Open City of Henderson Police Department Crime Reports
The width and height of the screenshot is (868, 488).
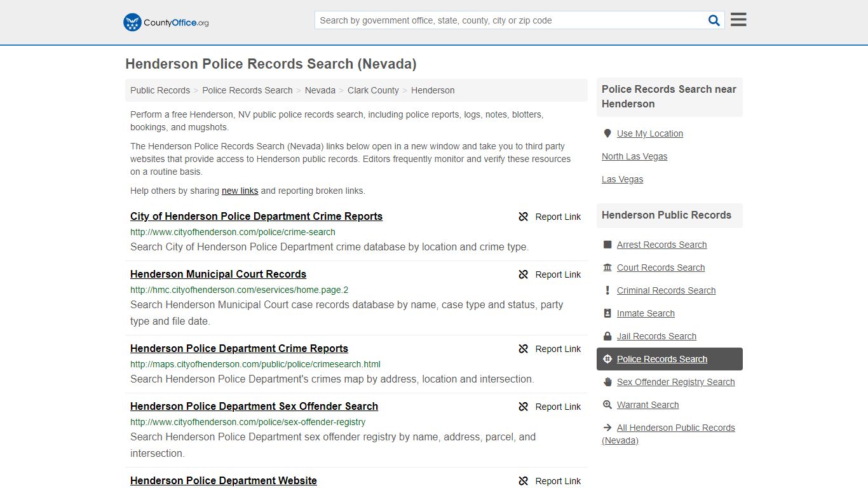(x=256, y=216)
